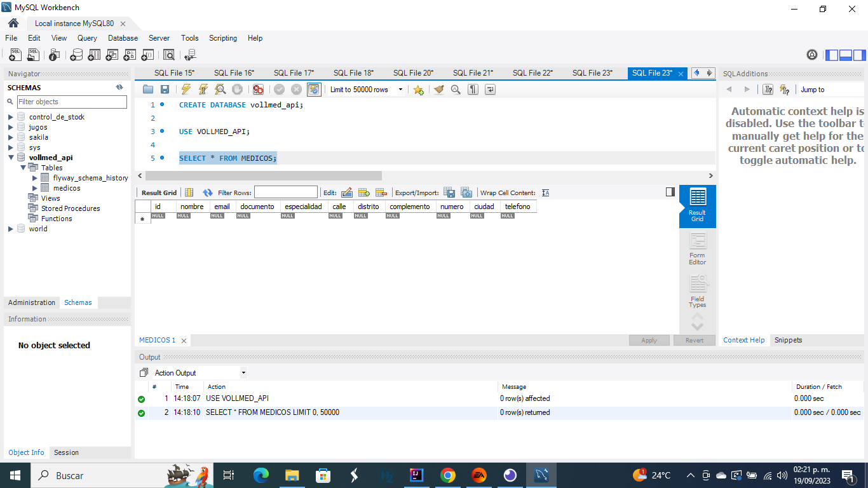Screen dimensions: 868x488
Task: Expand the sakila schema node
Action: (x=11, y=137)
